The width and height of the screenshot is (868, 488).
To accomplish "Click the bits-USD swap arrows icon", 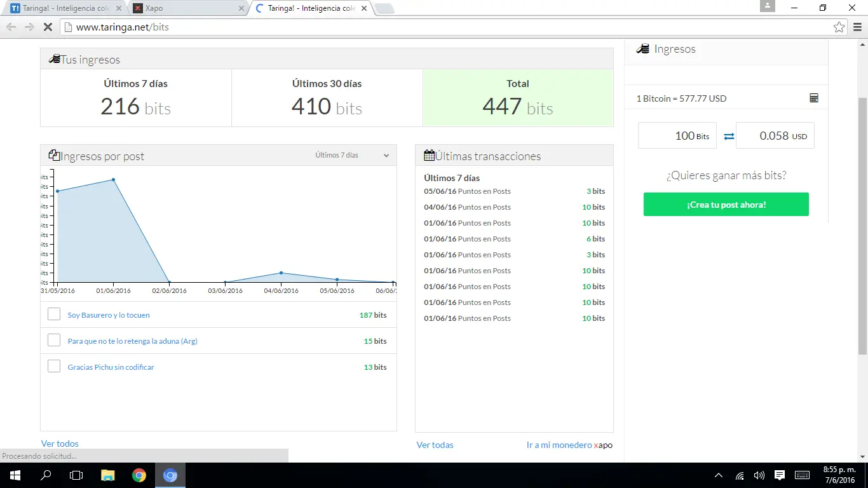I will pos(729,136).
